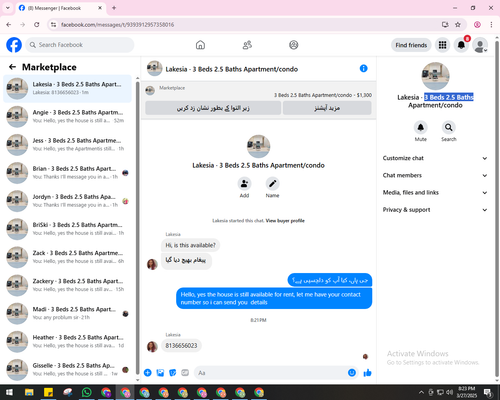Image resolution: width=500 pixels, height=400 pixels.
Task: Reload the browser page
Action: 37,25
